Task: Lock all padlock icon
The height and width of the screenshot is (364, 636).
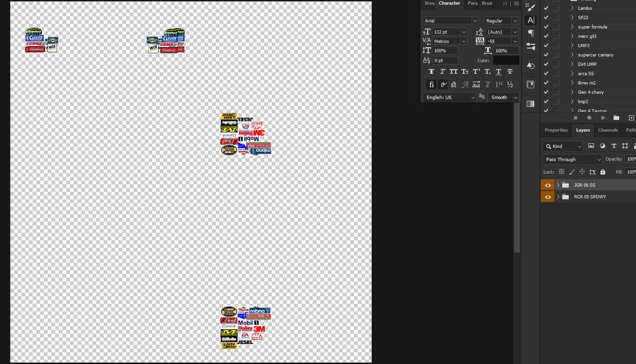Action: (x=603, y=172)
